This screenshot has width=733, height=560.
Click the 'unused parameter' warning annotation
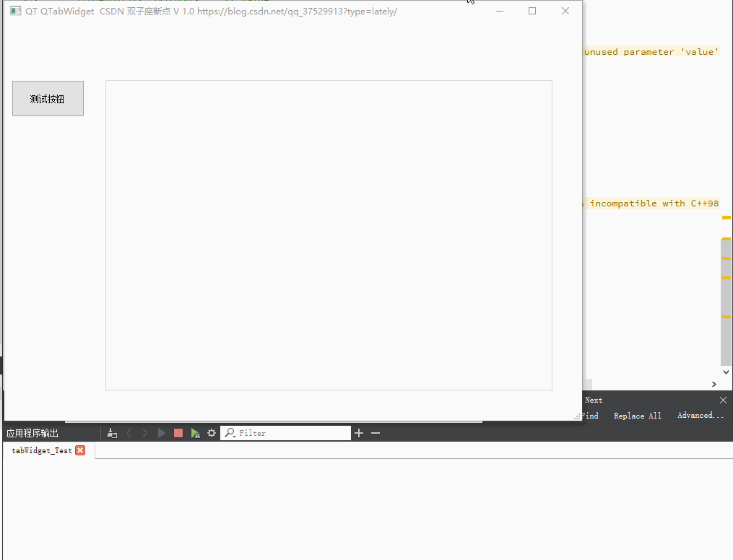(x=651, y=52)
